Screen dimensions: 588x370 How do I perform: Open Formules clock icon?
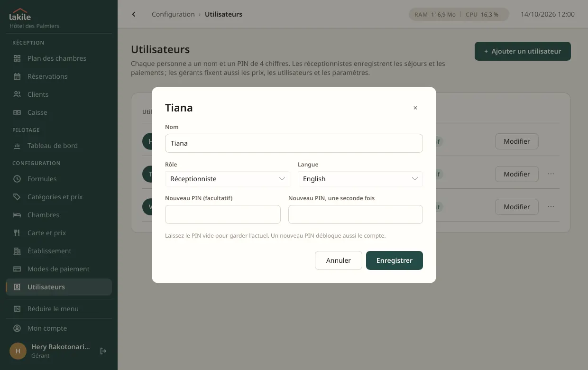tap(17, 179)
